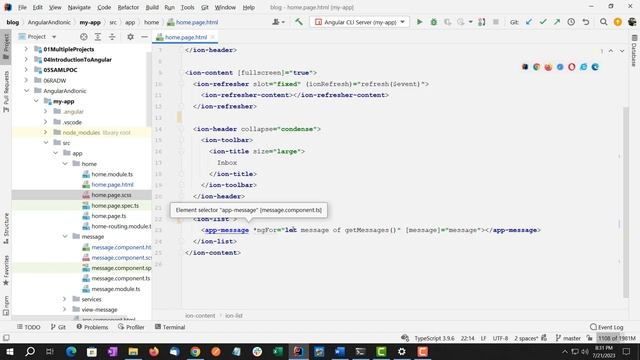640x360 pixels.
Task: Open Excel from the taskbar
Action: (x=278, y=351)
